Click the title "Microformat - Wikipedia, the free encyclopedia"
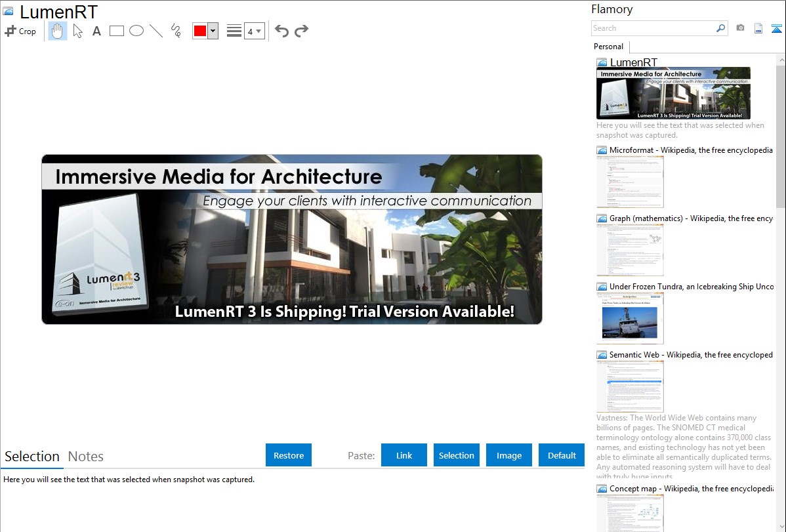This screenshot has width=786, height=532. 691,150
